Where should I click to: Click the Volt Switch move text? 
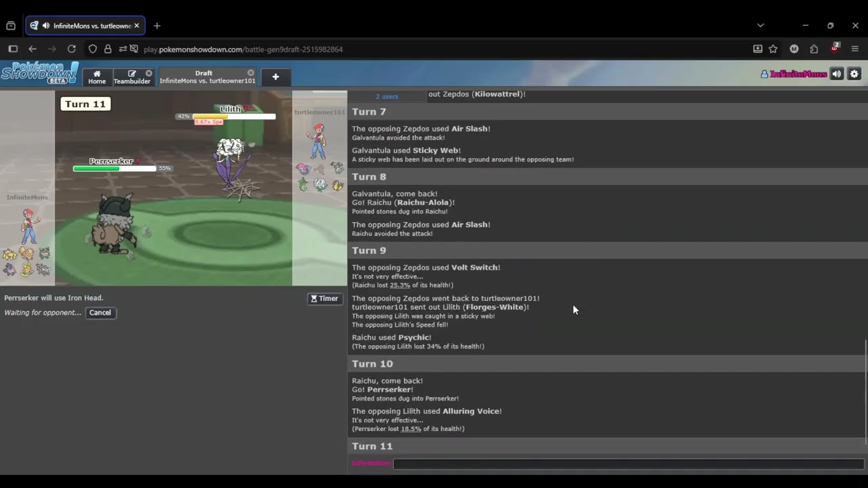[x=475, y=268]
